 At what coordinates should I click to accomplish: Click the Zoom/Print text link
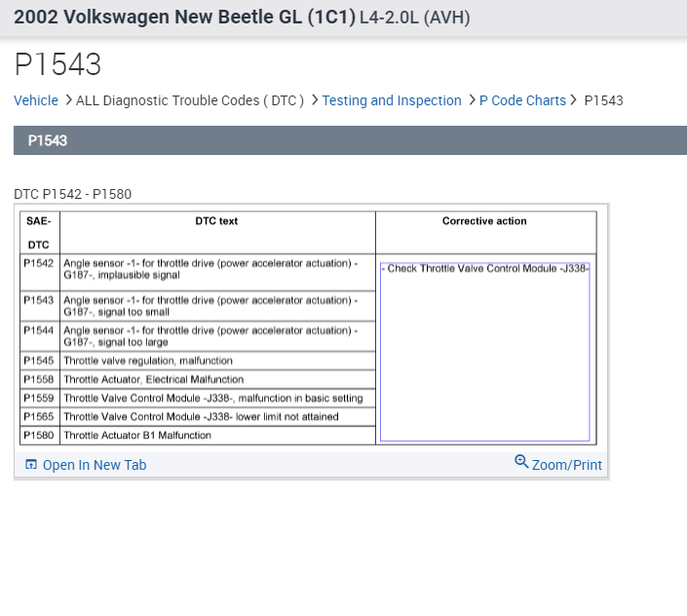tap(567, 465)
